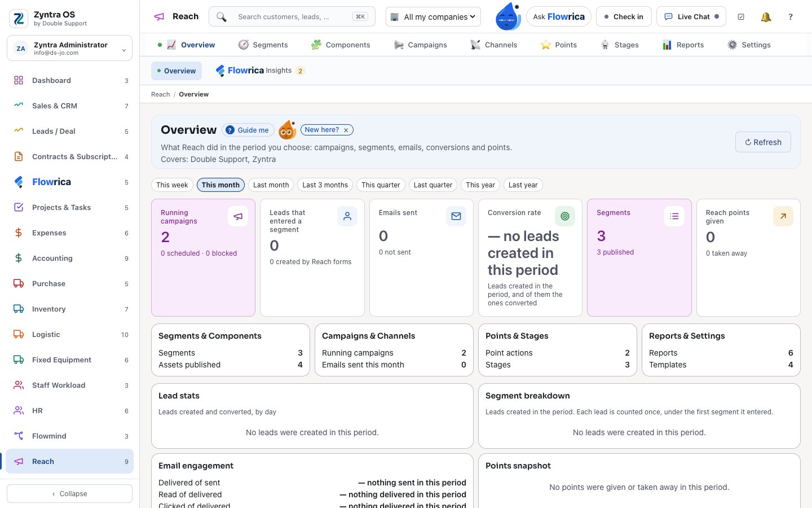812x508 pixels.
Task: Open the Flowrica Insights sub-tab
Action: [x=260, y=71]
